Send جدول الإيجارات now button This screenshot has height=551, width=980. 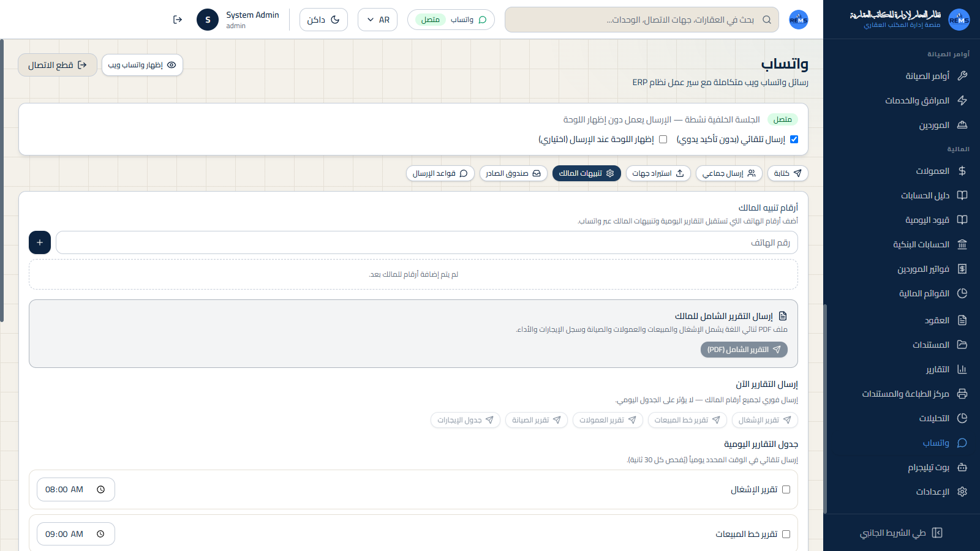(466, 420)
